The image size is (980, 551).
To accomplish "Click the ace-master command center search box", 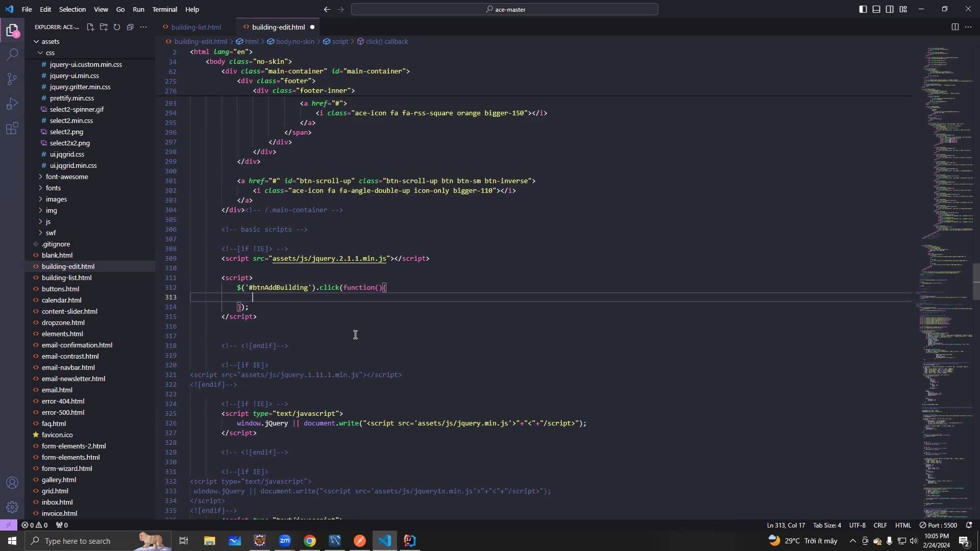I will pyautogui.click(x=504, y=9).
